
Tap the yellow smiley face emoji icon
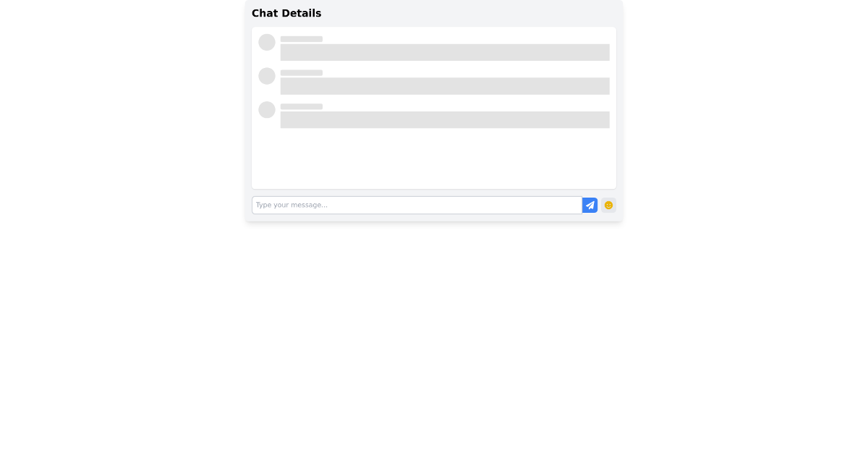tap(608, 205)
